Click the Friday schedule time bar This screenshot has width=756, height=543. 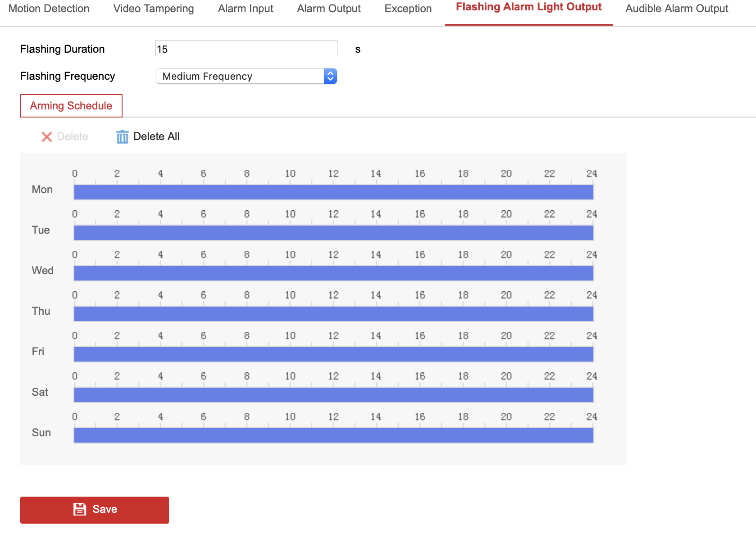click(x=333, y=354)
